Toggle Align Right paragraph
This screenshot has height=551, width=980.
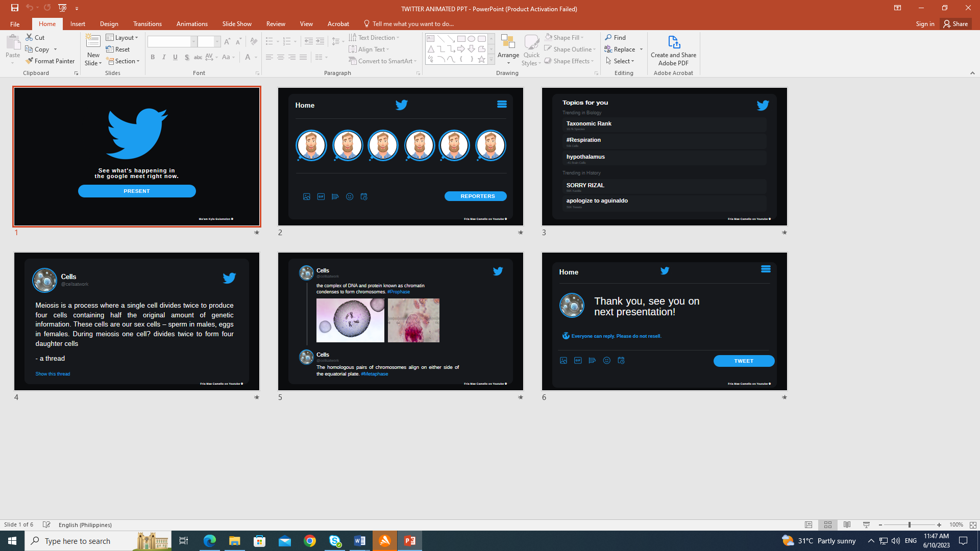point(291,57)
